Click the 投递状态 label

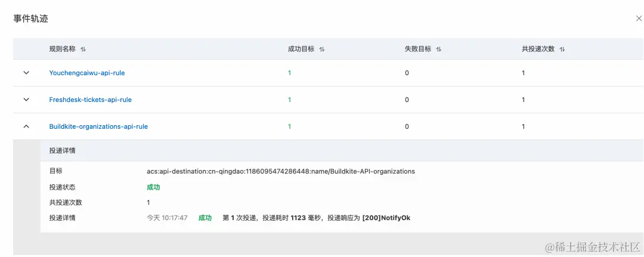63,187
